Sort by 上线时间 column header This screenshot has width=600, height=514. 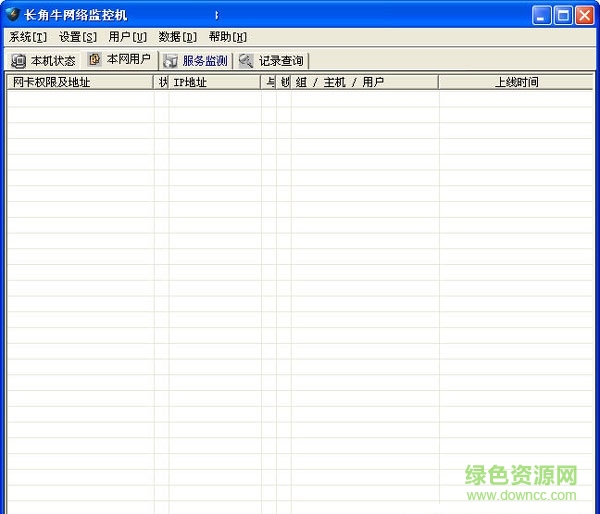pyautogui.click(x=516, y=82)
